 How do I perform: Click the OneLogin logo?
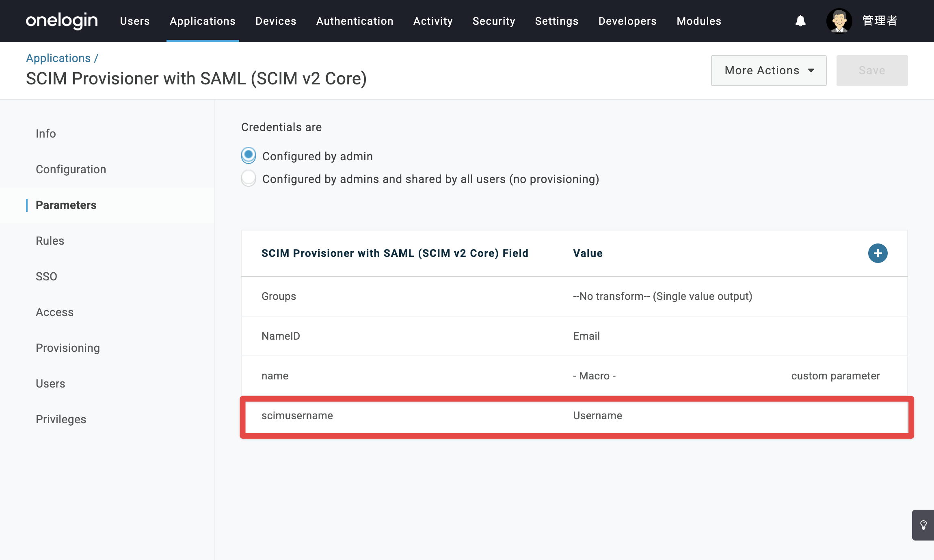coord(62,21)
